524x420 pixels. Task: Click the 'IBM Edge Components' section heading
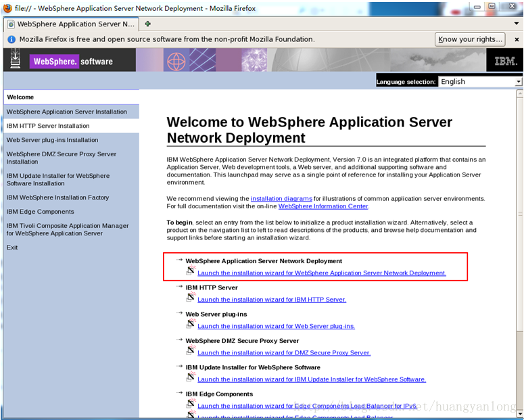pyautogui.click(x=219, y=394)
